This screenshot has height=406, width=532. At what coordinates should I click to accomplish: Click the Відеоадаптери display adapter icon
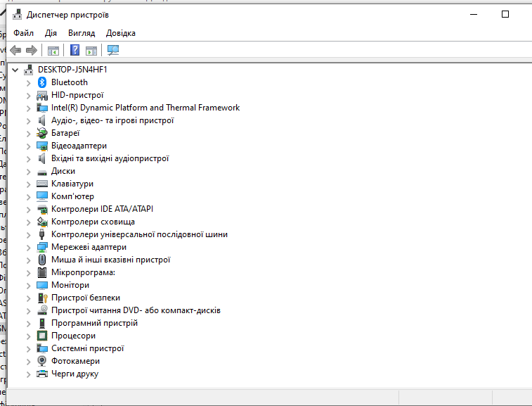[x=42, y=146]
